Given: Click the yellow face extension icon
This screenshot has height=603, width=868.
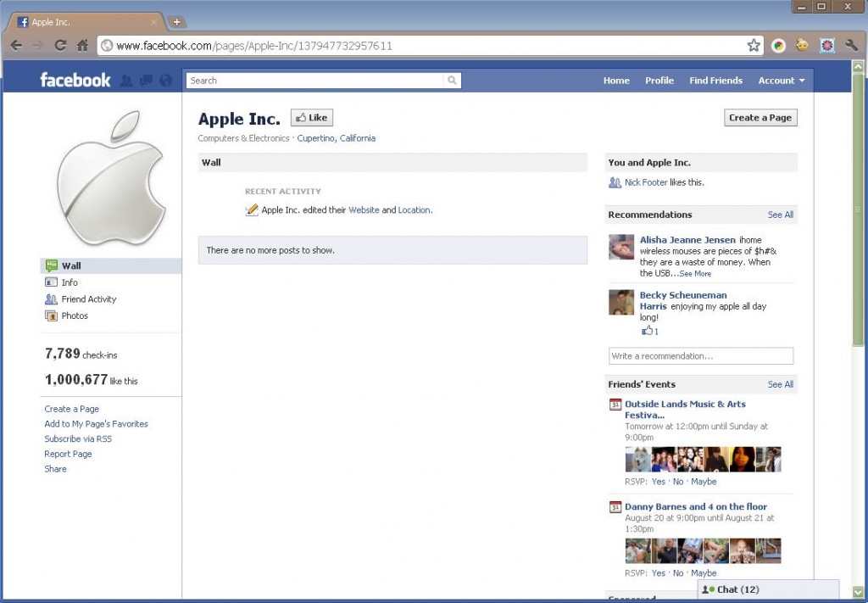Looking at the screenshot, I should [802, 46].
